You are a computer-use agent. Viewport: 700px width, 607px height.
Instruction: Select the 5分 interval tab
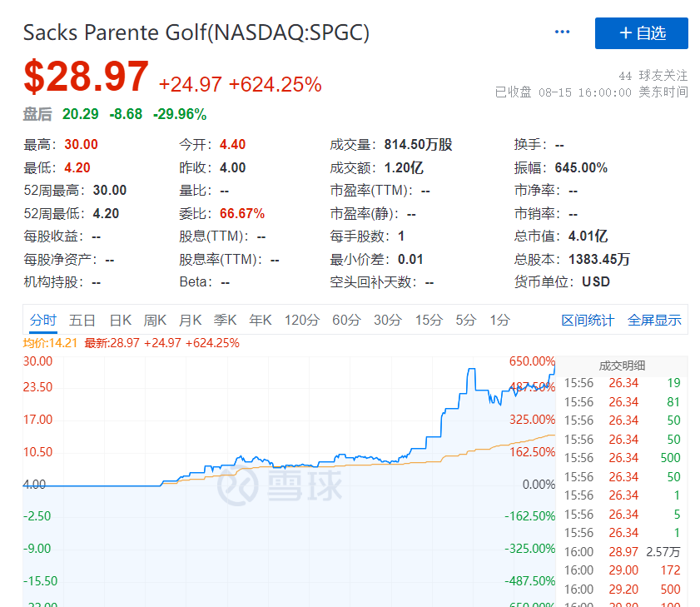coord(466,320)
